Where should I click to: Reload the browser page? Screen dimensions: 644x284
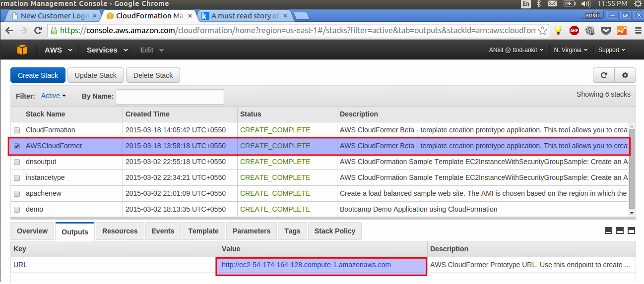point(38,31)
